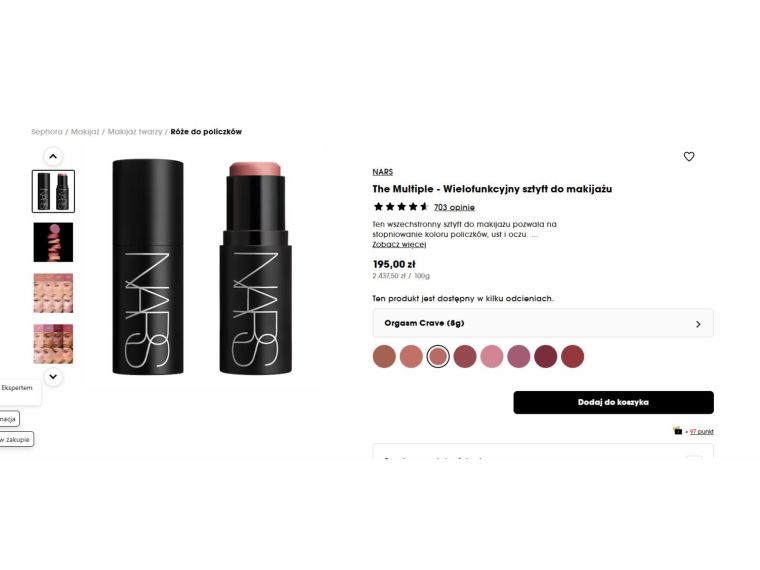The height and width of the screenshot is (570, 760).
Task: Click the Dodaj do koszyka button
Action: coord(613,402)
